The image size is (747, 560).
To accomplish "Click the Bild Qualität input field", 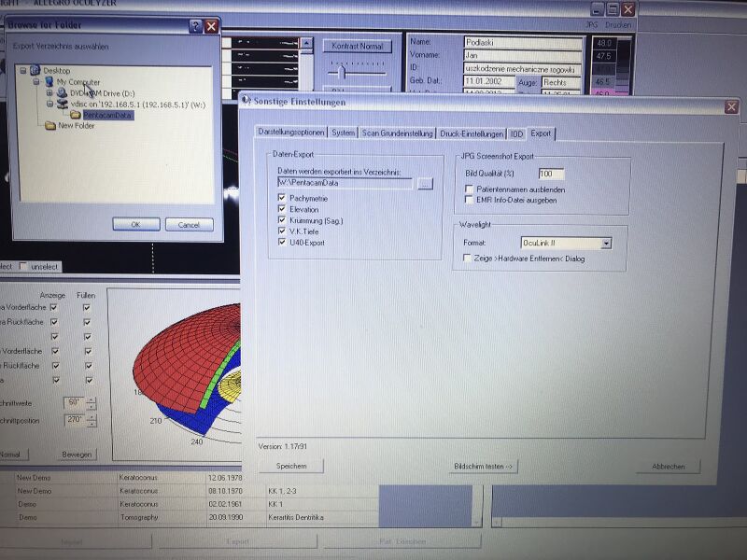I will (x=551, y=174).
